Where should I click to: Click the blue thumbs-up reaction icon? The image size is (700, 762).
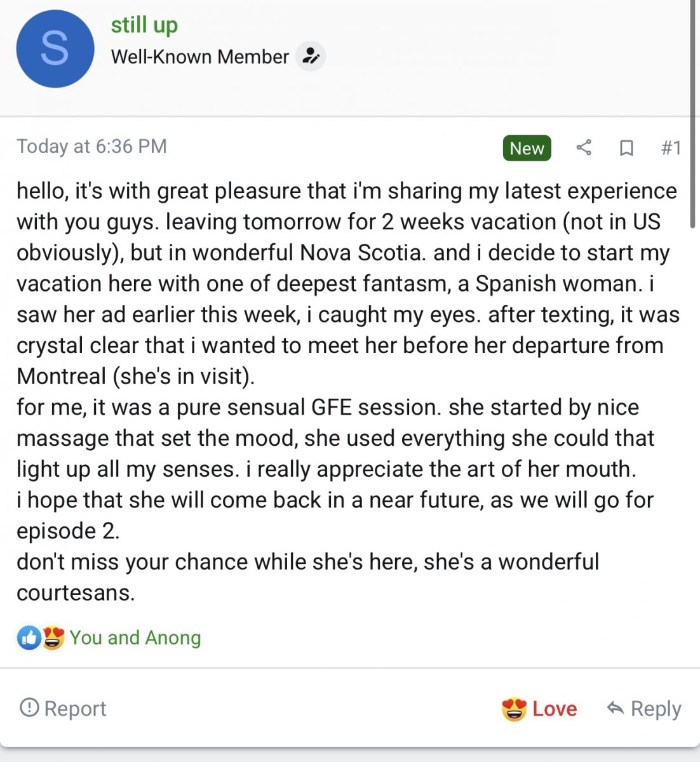point(29,638)
